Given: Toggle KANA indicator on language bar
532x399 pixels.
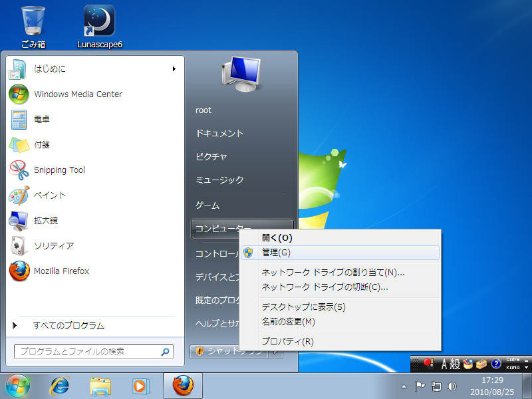Looking at the screenshot, I should 513,368.
